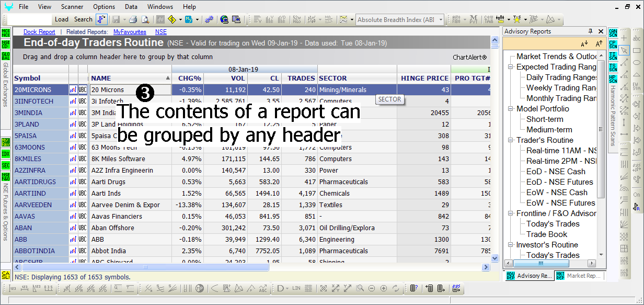This screenshot has width=644, height=305.
Task: Open the Global Exchanges side tab
Action: pos(6,84)
